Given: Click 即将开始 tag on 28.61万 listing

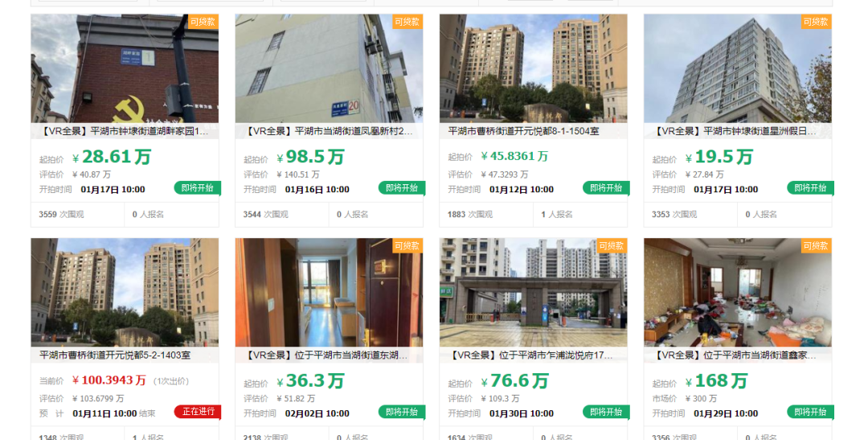Looking at the screenshot, I should coord(198,188).
